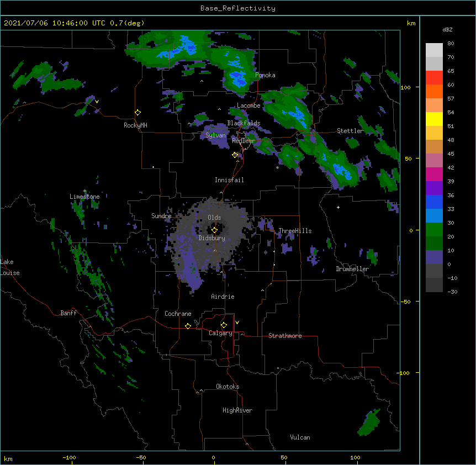The image size is (476, 465).
Task: Click the km unit label at the bottom left
Action: pyautogui.click(x=8, y=458)
